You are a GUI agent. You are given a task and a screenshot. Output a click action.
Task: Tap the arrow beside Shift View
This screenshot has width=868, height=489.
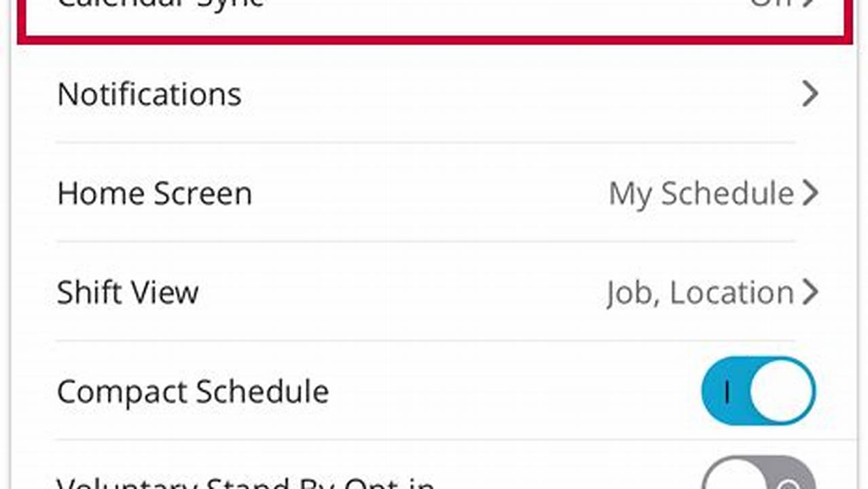point(812,292)
